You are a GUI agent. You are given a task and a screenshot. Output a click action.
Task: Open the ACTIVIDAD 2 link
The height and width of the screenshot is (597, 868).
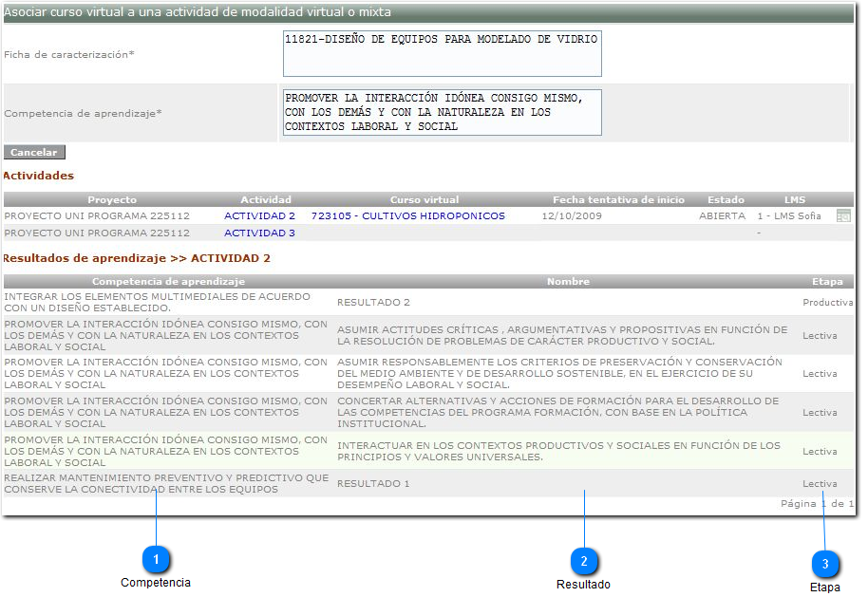259,215
